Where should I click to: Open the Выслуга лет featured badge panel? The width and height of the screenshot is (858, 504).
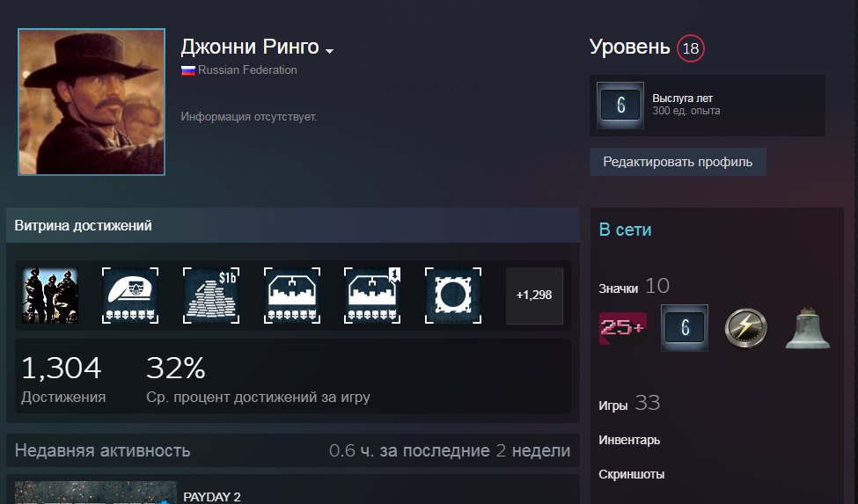click(x=707, y=106)
